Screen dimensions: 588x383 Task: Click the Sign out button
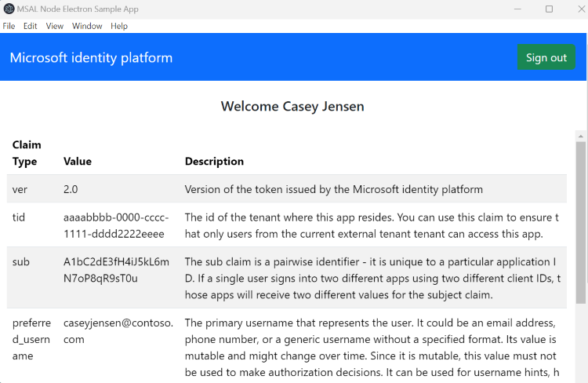[x=546, y=57]
